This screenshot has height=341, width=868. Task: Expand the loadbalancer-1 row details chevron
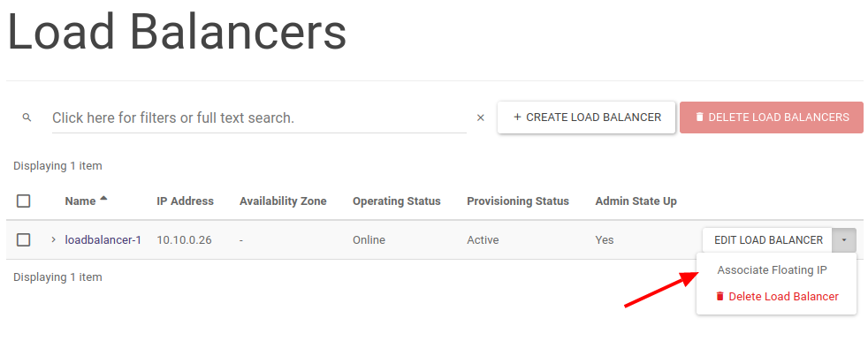tap(54, 239)
